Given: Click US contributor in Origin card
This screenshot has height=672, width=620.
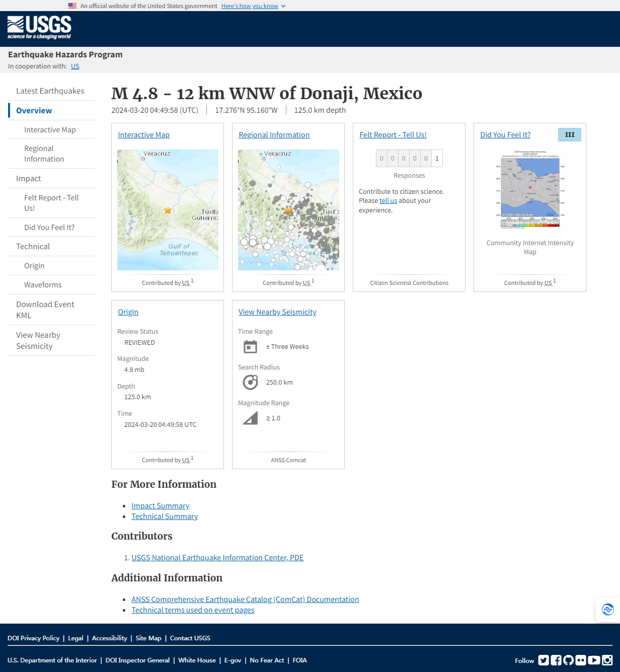Looking at the screenshot, I should coord(186,461).
